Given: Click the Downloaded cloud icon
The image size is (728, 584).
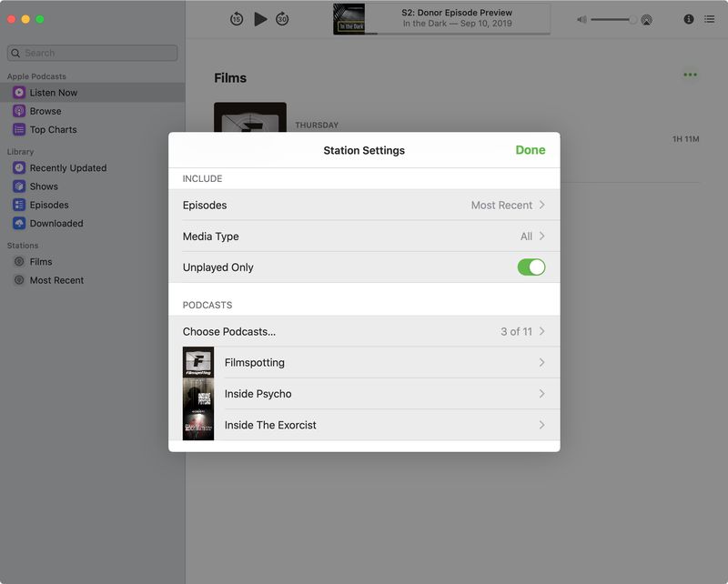Looking at the screenshot, I should (19, 223).
